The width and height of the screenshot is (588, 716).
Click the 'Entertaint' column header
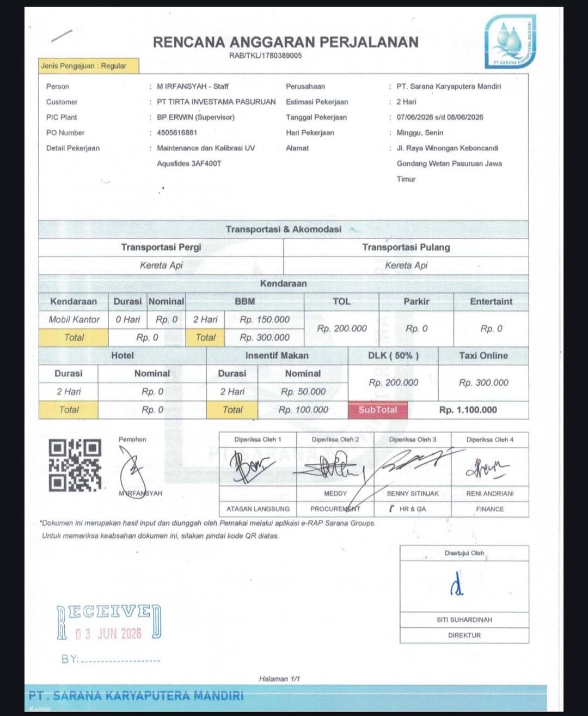point(491,301)
